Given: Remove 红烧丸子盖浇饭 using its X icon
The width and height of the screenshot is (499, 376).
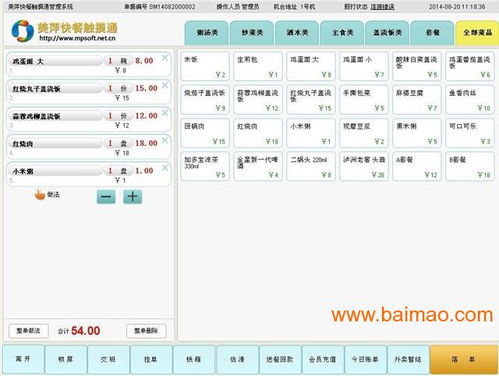Looking at the screenshot, I should pos(165,86).
